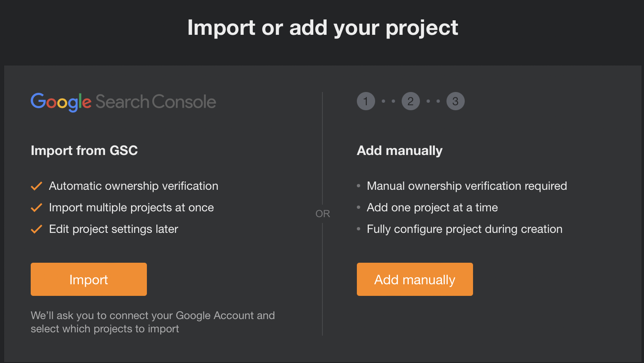This screenshot has height=363, width=644.
Task: Click Add one project at a time text
Action: [x=432, y=208]
